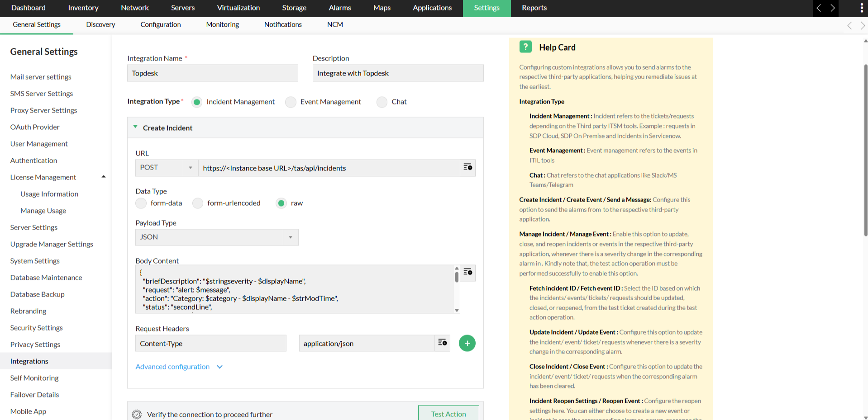Open the vertical three-dot menu
This screenshot has height=420, width=868.
pos(861,8)
